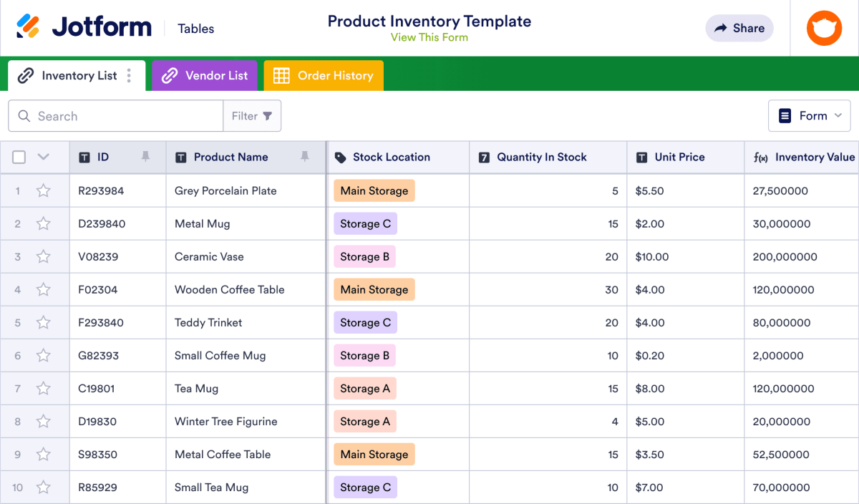Open the Filter dropdown
859x504 pixels.
(252, 115)
